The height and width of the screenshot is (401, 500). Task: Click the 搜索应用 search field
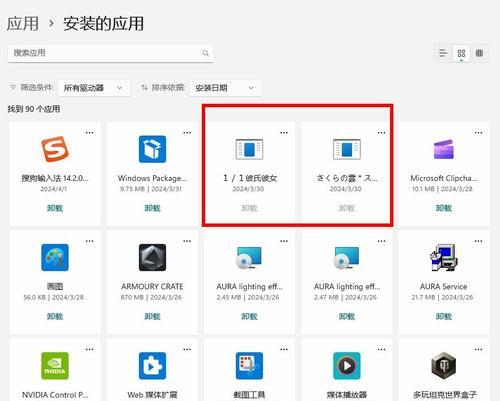pos(110,53)
